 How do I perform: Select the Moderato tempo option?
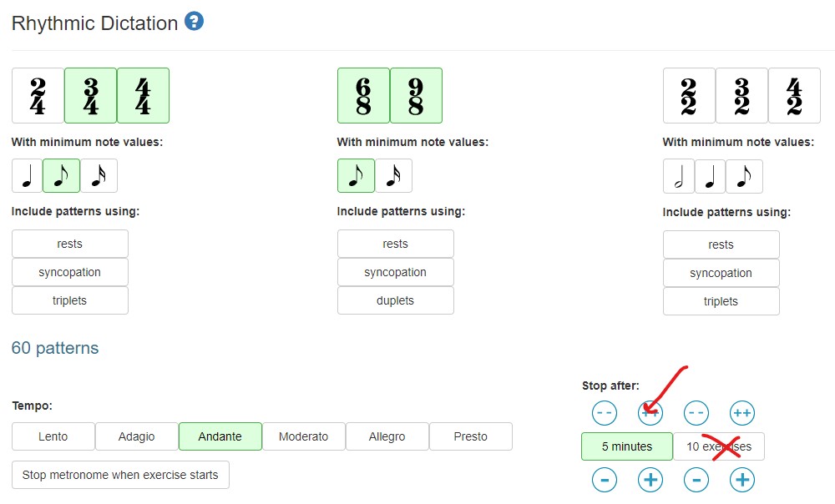(304, 436)
